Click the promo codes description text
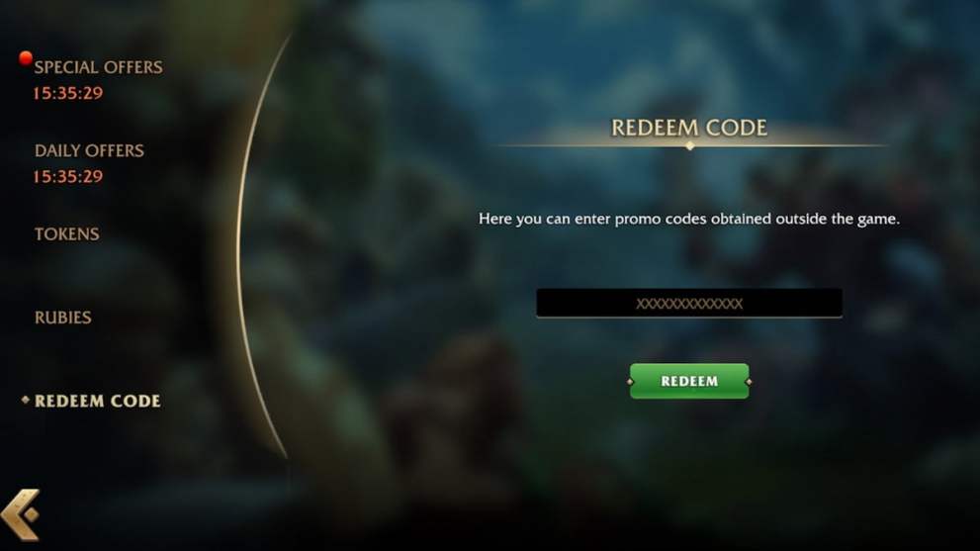This screenshot has width=980, height=551. (x=688, y=219)
